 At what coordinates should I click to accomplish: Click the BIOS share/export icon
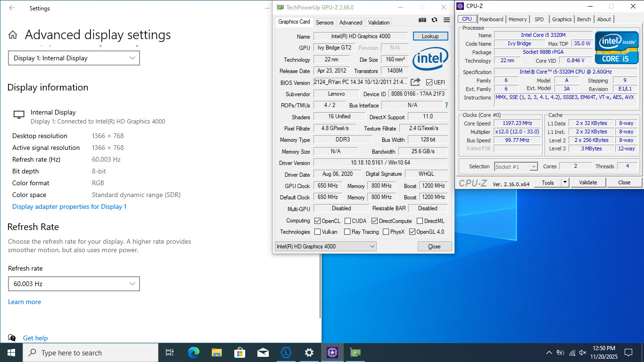tap(415, 82)
